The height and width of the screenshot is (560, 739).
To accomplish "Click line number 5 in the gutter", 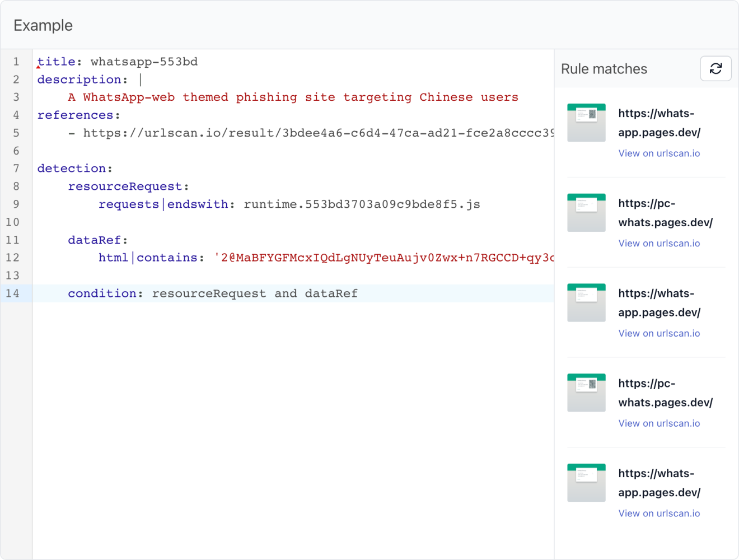I will (x=16, y=133).
